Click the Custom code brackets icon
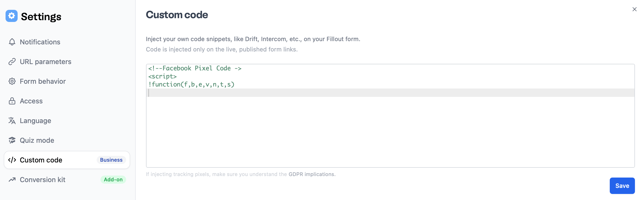This screenshot has width=644, height=200. (x=12, y=160)
